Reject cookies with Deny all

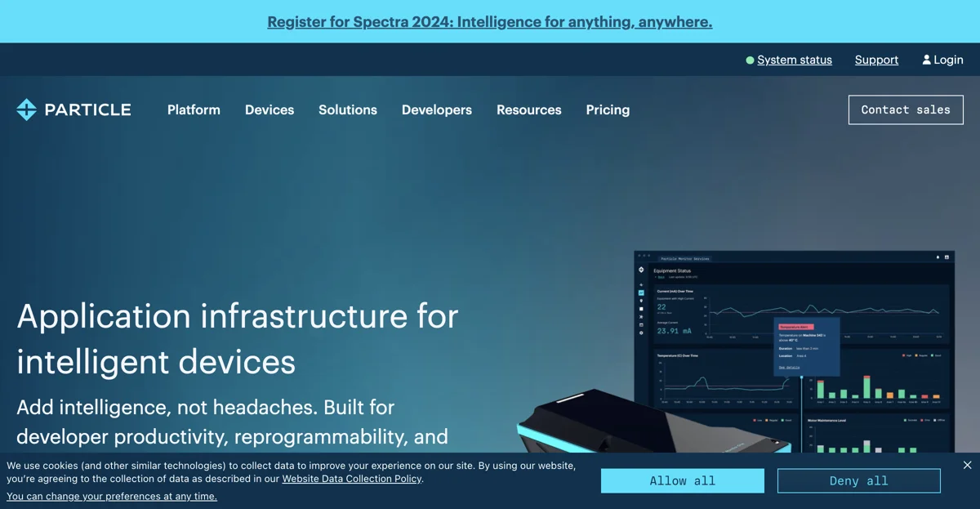(x=858, y=480)
